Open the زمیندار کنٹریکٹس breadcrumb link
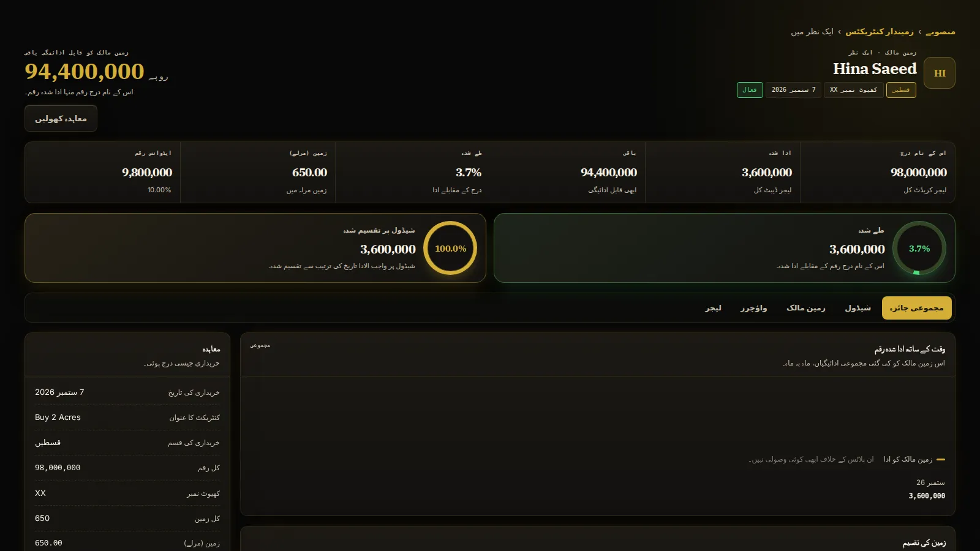980x551 pixels. (880, 31)
